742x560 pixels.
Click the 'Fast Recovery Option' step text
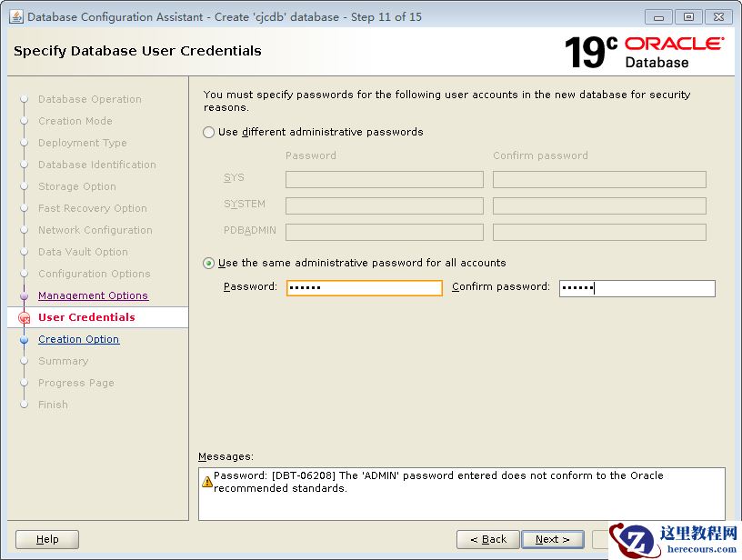point(93,208)
